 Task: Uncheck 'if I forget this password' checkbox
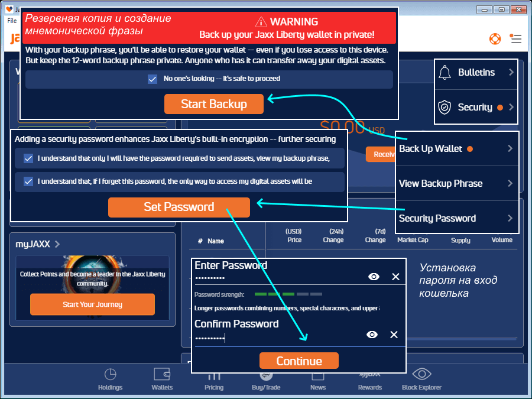28,181
